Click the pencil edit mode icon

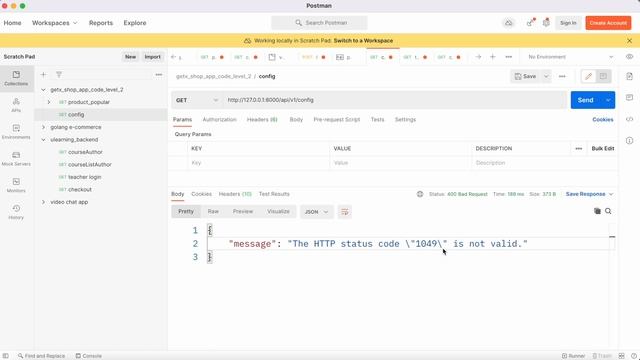[589, 76]
